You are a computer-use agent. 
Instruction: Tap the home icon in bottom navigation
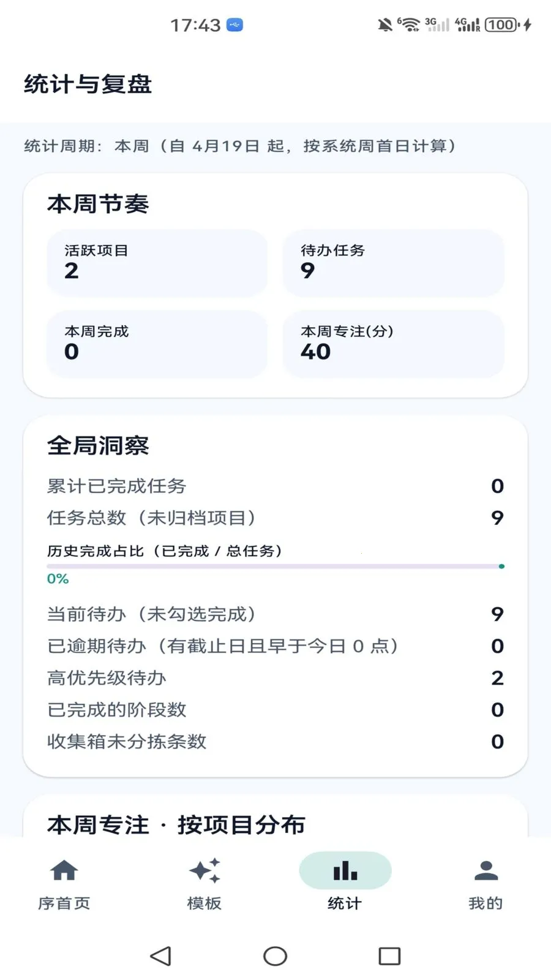coord(64,870)
